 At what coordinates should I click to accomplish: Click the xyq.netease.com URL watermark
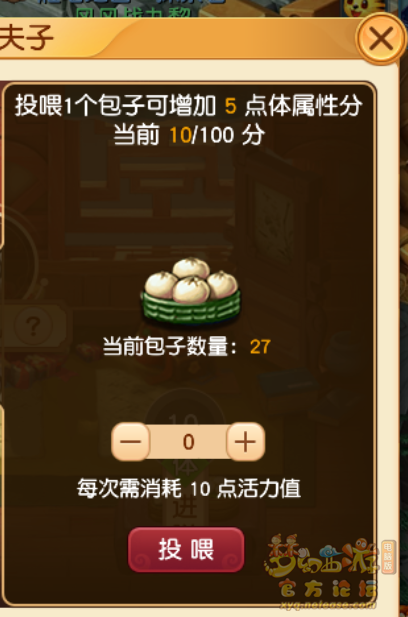(328, 604)
